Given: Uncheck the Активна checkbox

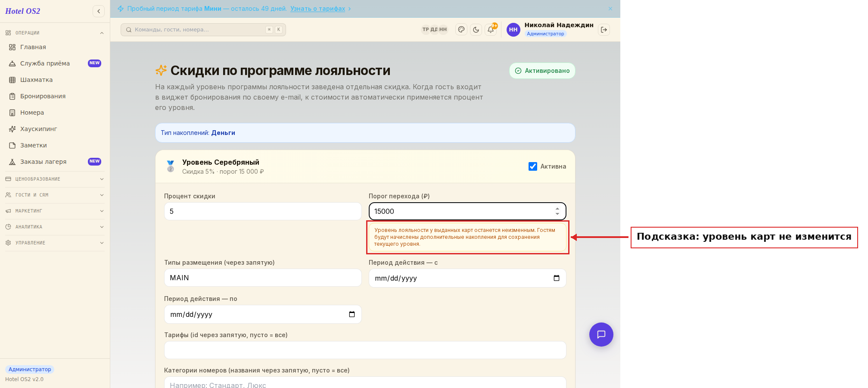Looking at the screenshot, I should point(533,166).
